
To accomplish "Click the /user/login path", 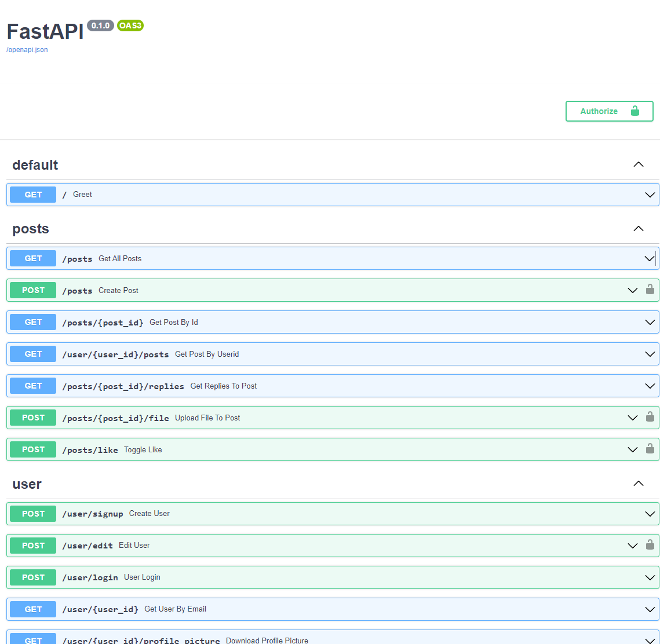I will 90,578.
